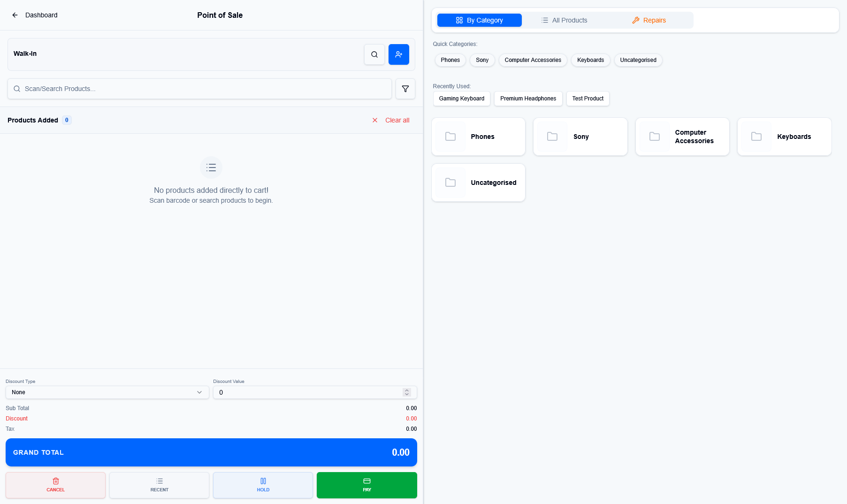Click the Sony category card label
Image resolution: width=847 pixels, height=504 pixels.
(581, 137)
